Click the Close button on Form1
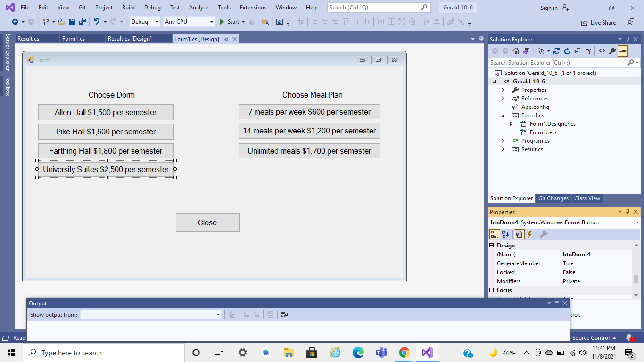Screen dimensions: 644x362 click(x=207, y=222)
